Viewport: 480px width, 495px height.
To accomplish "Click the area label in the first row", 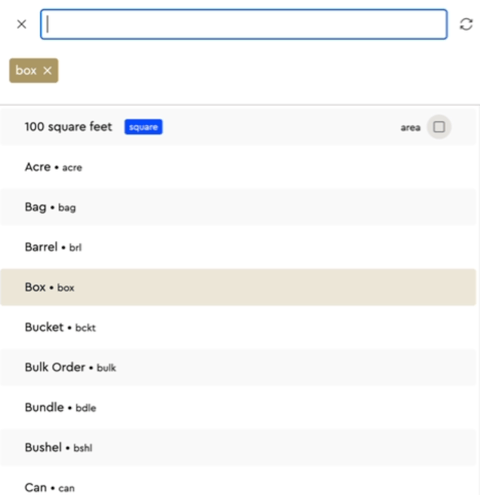I will pos(410,127).
